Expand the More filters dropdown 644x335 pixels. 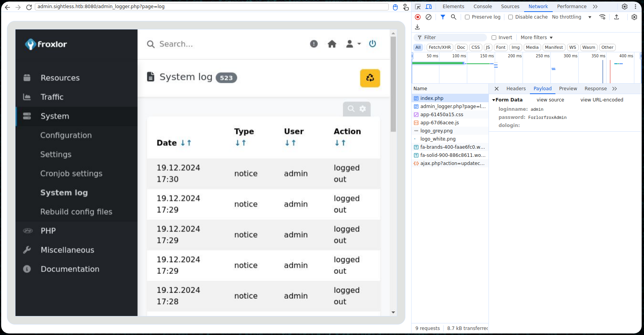(x=536, y=38)
